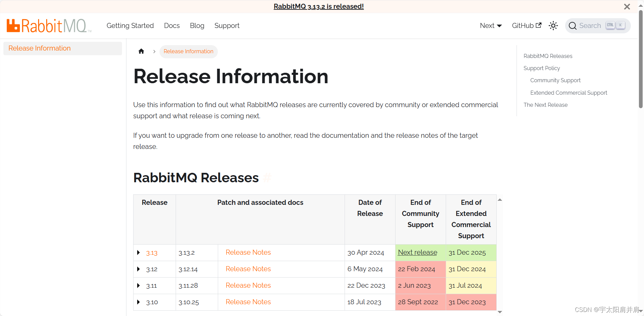
Task: Jump to RabbitMQ Releases in table of contents
Action: pyautogui.click(x=548, y=56)
